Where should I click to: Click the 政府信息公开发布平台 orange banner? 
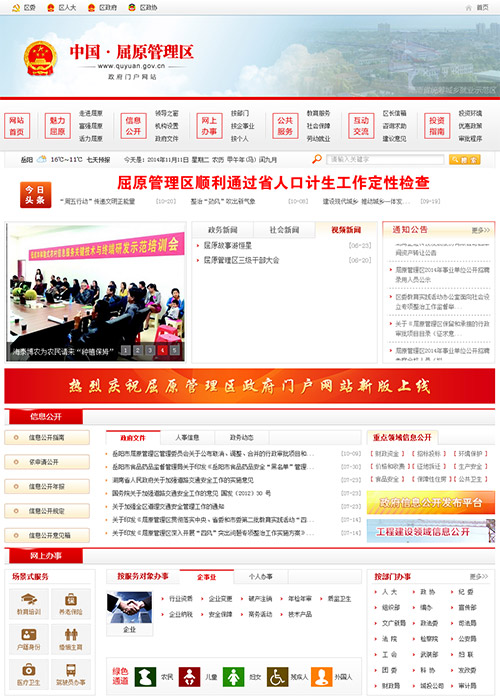[430, 503]
